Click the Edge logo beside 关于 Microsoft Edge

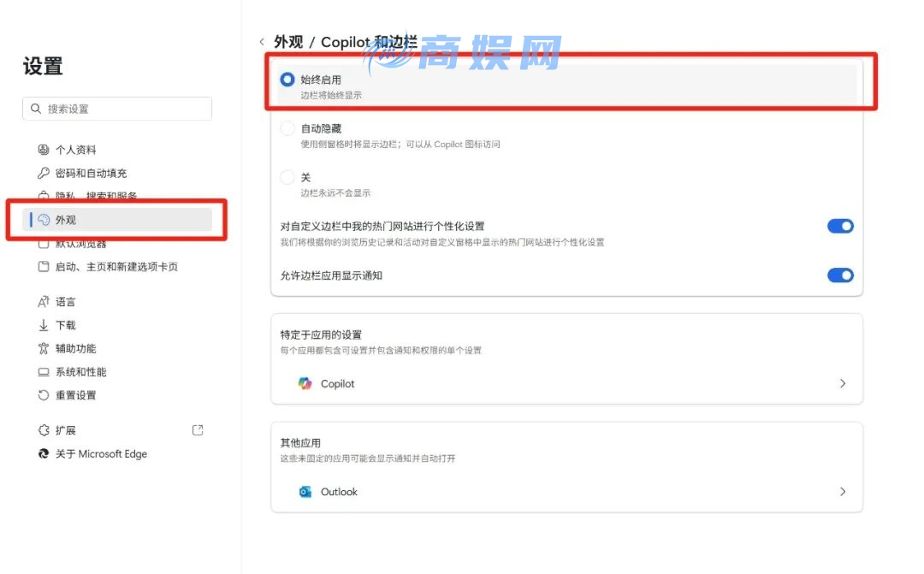44,454
